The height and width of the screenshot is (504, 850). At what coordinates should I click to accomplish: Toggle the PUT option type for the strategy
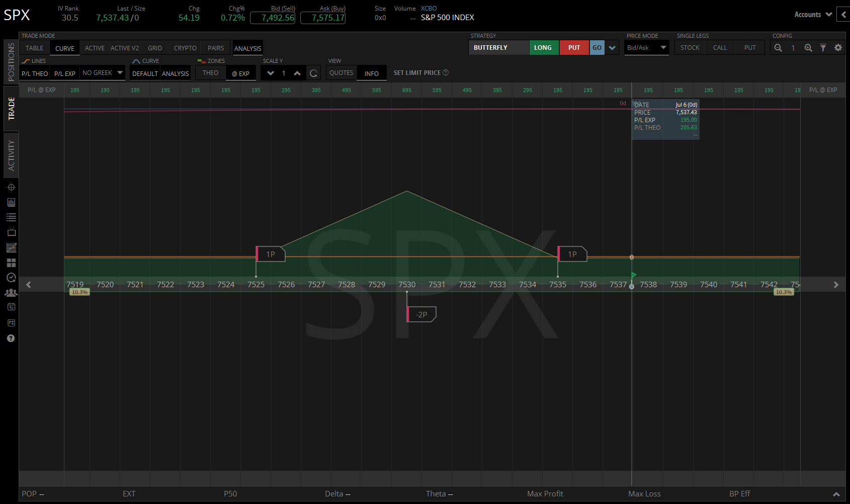574,48
